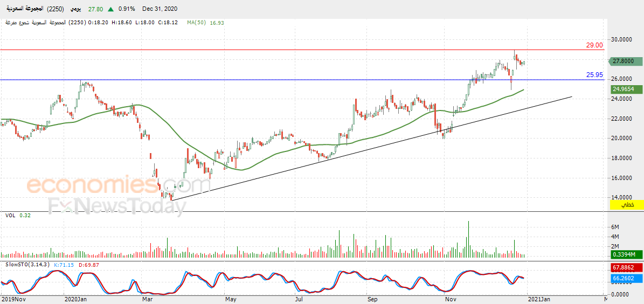Select the 24.9654 moving average price tag
Screen dimensions: 644x304
[x=625, y=89]
